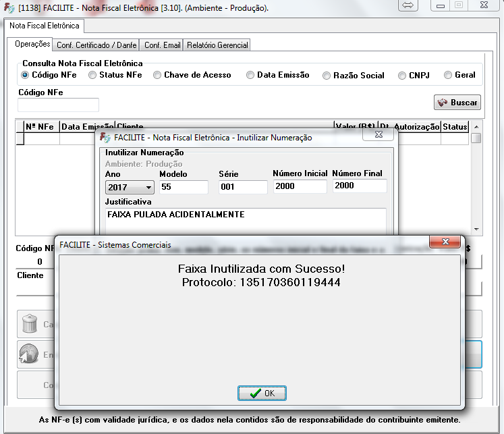Click the 'Ambiente: Produção' label
This screenshot has width=504, height=434.
pyautogui.click(x=144, y=163)
